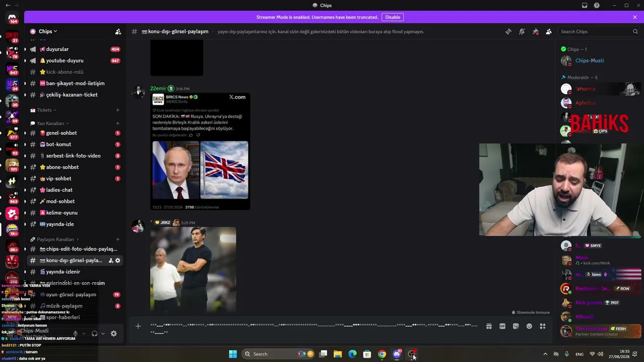Open the emoji picker
This screenshot has height=362, width=644.
point(529,326)
